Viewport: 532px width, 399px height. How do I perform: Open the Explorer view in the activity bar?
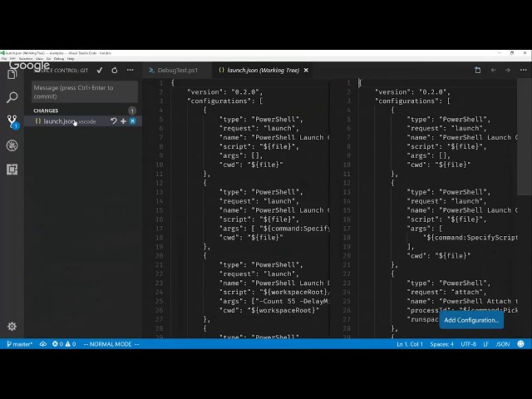12,74
